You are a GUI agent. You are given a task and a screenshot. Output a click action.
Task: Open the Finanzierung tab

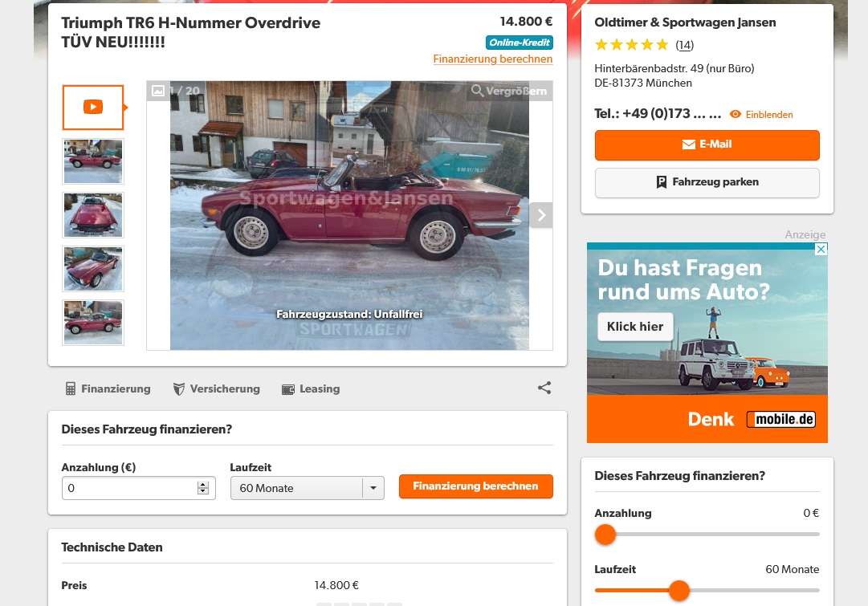pos(108,389)
